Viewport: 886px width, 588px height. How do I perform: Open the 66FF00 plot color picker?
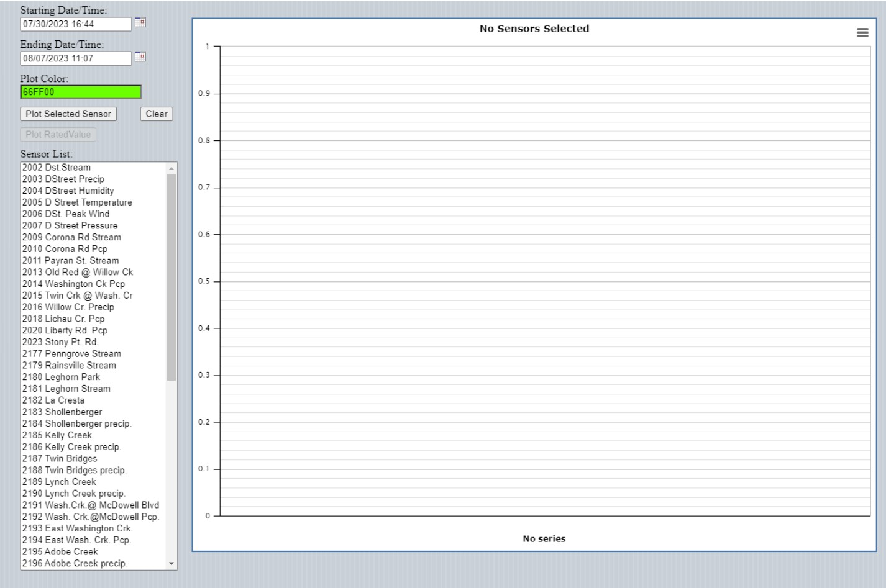click(x=81, y=92)
